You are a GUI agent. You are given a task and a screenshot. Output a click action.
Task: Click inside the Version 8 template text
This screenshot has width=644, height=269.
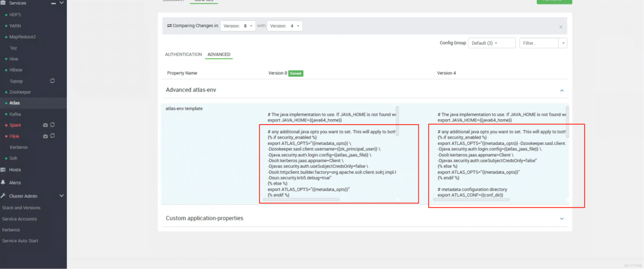[x=331, y=154]
